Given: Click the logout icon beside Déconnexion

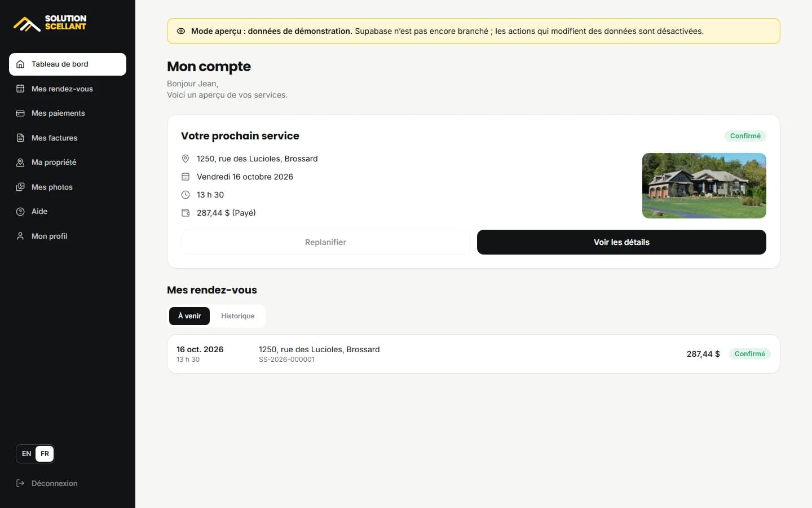Looking at the screenshot, I should (x=20, y=483).
